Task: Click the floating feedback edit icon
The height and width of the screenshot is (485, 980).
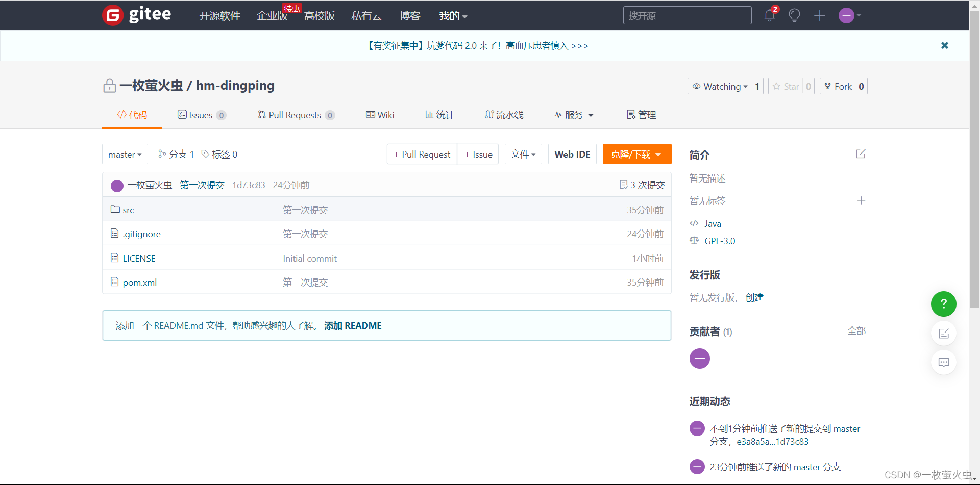Action: (x=944, y=334)
